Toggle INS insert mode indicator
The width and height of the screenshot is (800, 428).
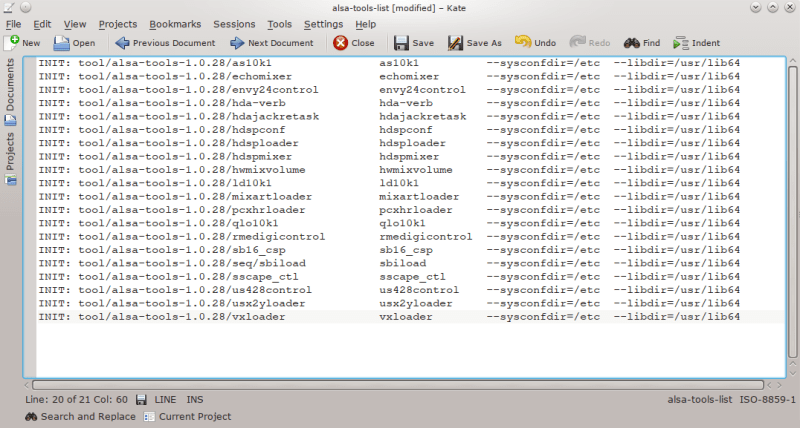(x=195, y=400)
